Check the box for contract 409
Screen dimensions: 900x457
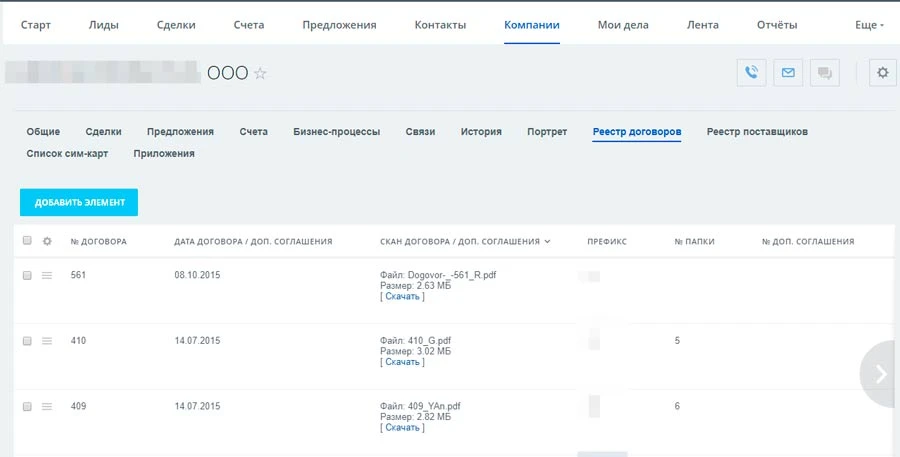pyautogui.click(x=27, y=406)
